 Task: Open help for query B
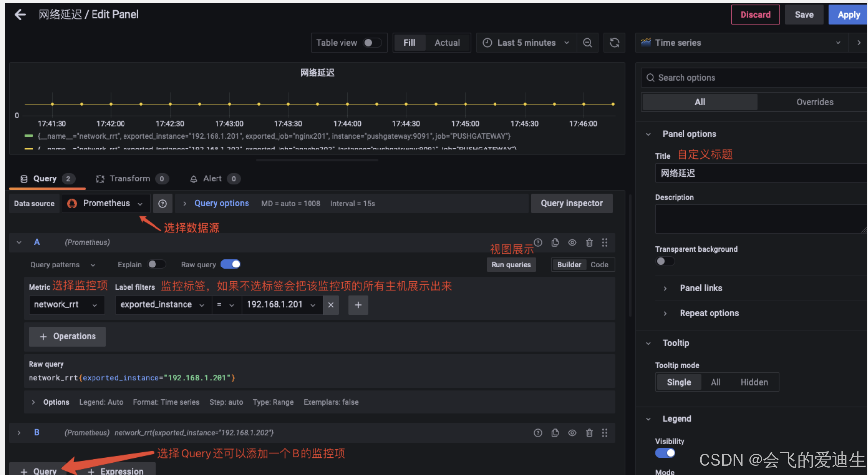[538, 433]
